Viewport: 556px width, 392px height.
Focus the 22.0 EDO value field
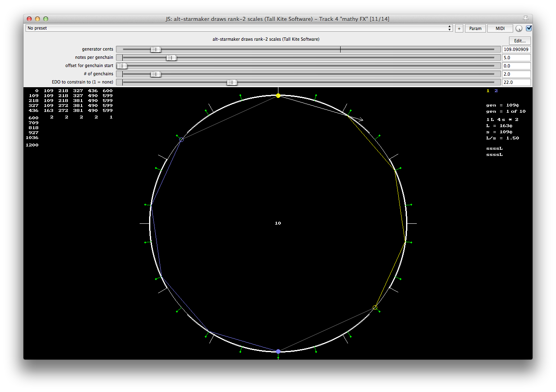point(516,82)
